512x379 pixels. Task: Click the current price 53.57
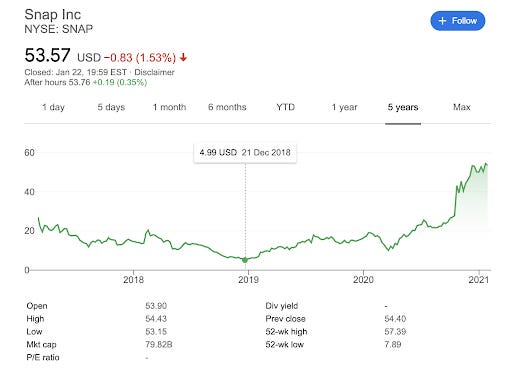(x=47, y=55)
